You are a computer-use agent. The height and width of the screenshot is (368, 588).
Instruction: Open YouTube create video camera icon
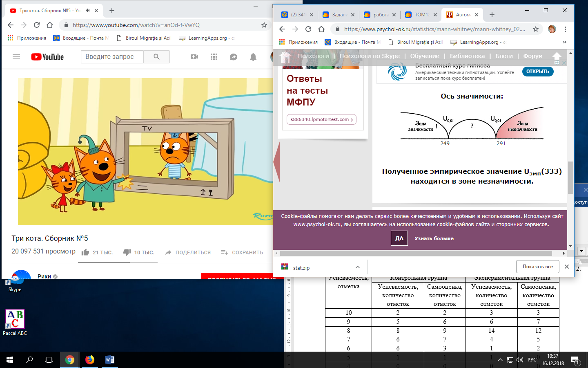point(194,57)
